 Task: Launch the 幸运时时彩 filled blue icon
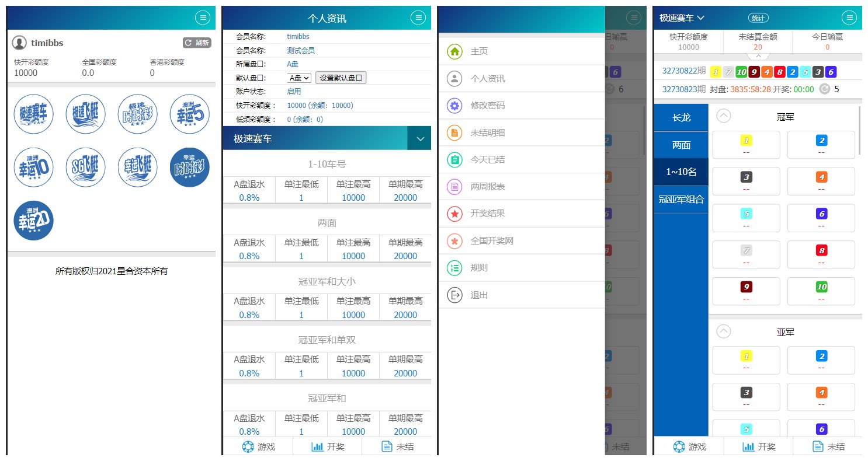coord(190,167)
